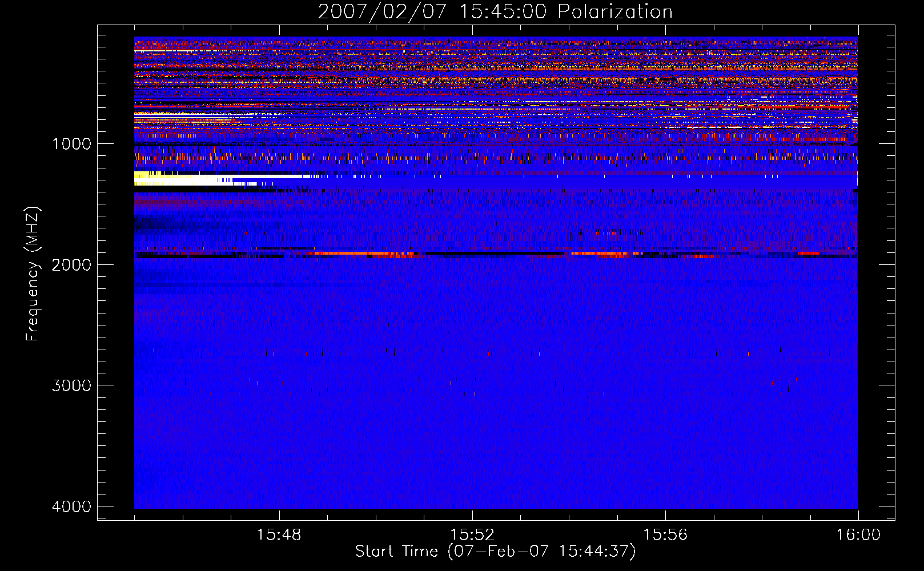Image resolution: width=924 pixels, height=571 pixels.
Task: Select the 2000 frequency axis label
Action: point(71,264)
